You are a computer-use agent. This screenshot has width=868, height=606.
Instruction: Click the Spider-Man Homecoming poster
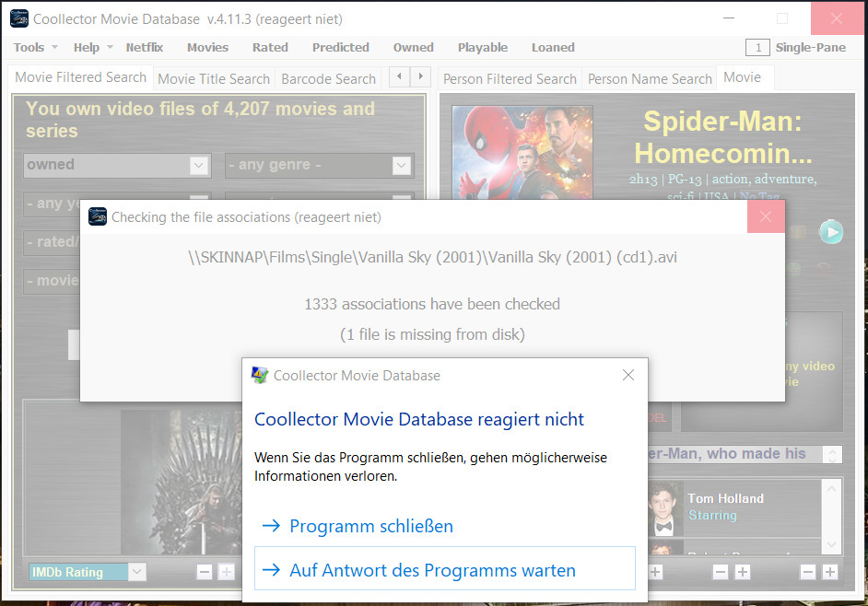pos(522,152)
